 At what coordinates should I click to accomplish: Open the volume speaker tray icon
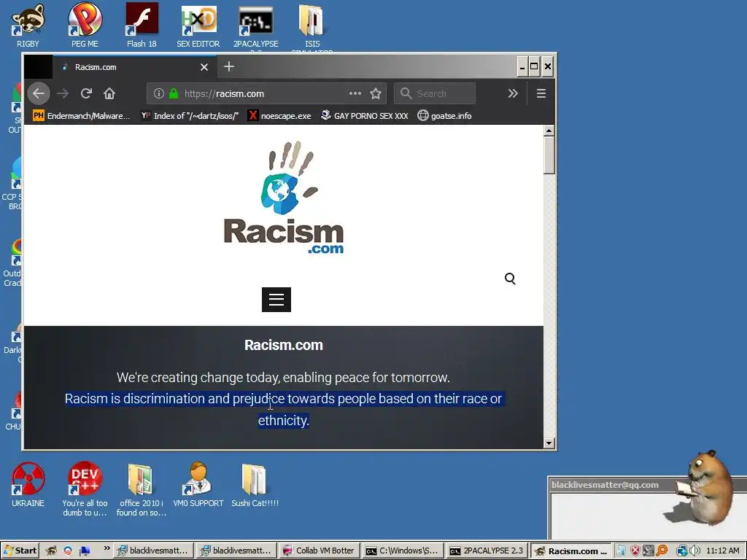tap(695, 551)
